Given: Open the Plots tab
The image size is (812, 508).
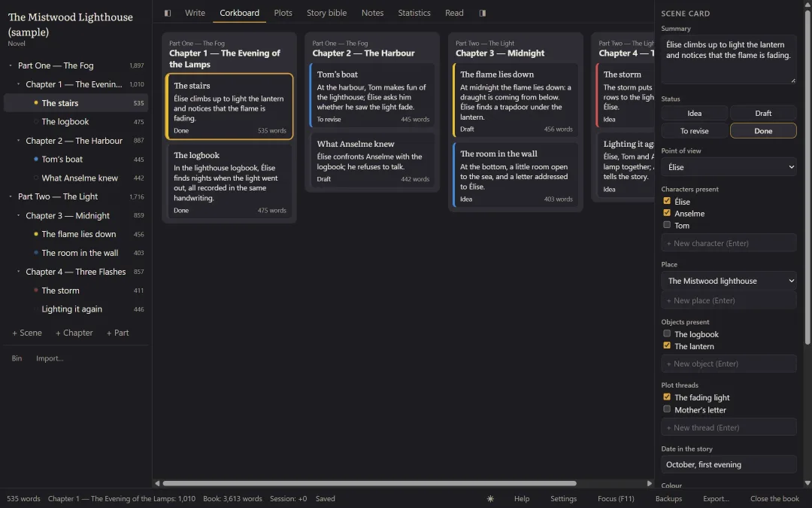Looking at the screenshot, I should point(283,13).
